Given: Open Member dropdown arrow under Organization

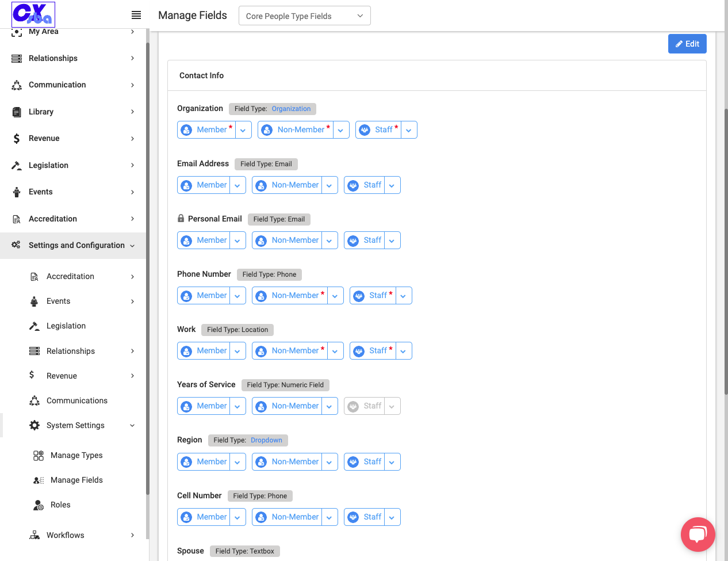Looking at the screenshot, I should (243, 131).
